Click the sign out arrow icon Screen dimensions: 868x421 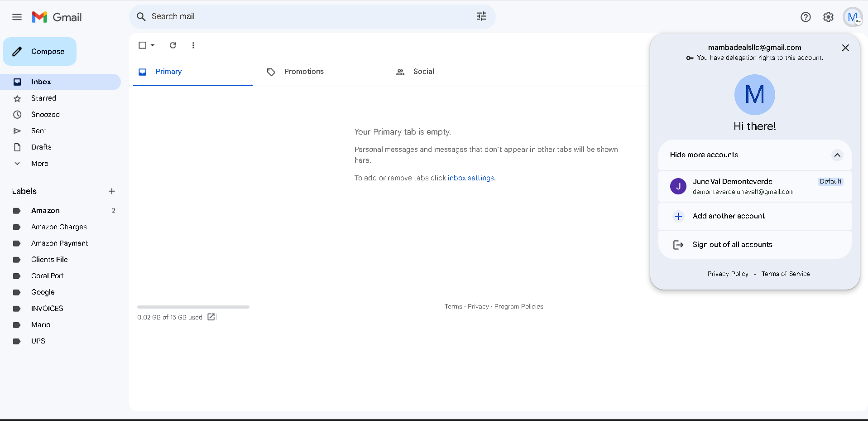tap(678, 245)
